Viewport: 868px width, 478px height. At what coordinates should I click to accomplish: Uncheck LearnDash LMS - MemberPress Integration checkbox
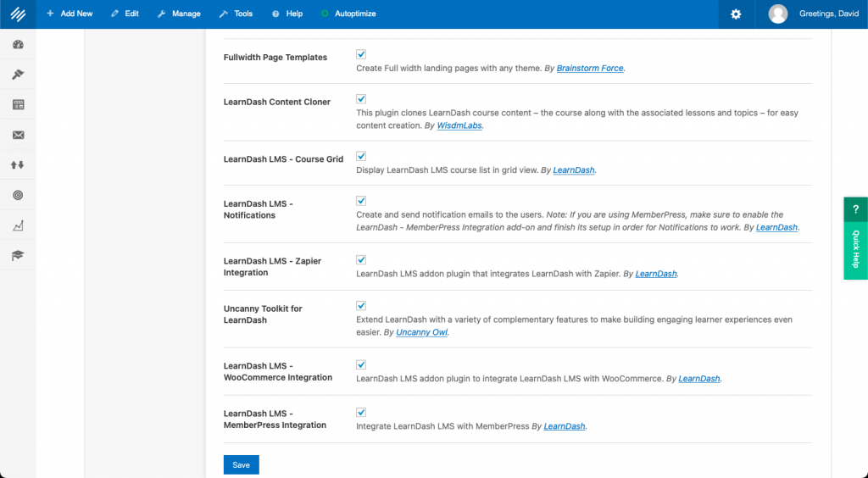[361, 412]
